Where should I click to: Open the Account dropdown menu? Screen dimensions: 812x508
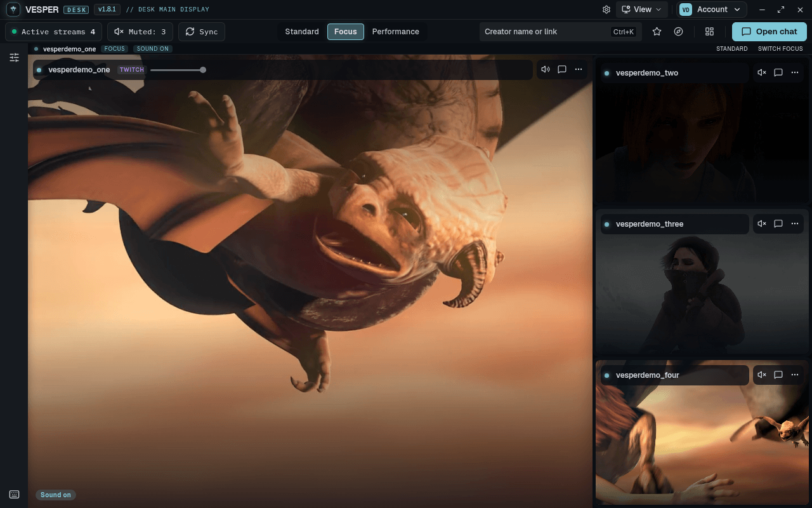(x=712, y=10)
